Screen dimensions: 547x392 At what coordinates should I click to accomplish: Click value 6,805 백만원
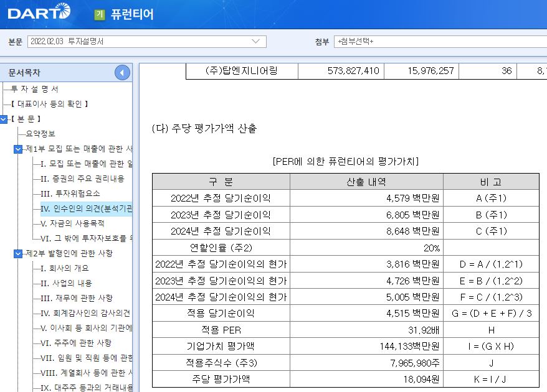coord(412,215)
